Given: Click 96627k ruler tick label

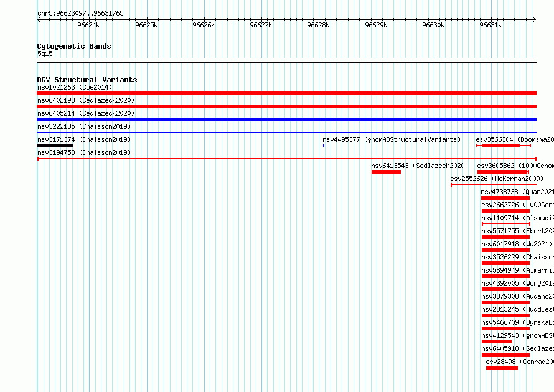Looking at the screenshot, I should point(261,25).
